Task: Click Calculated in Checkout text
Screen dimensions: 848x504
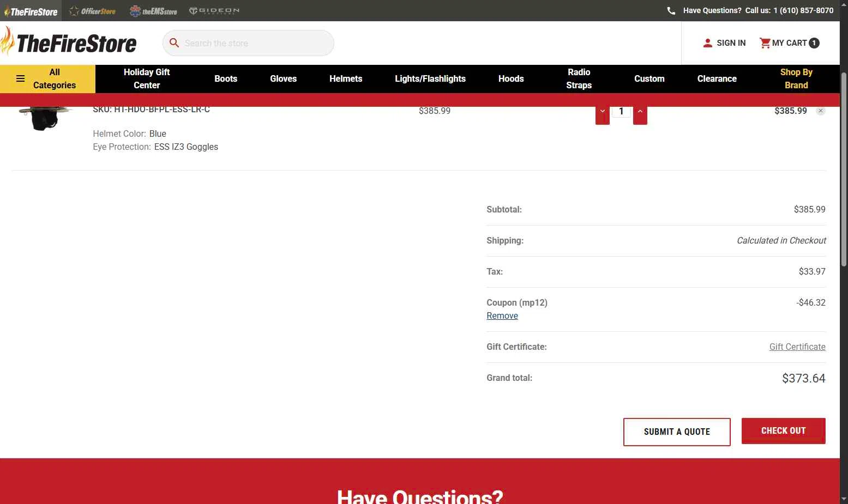Action: pyautogui.click(x=781, y=240)
